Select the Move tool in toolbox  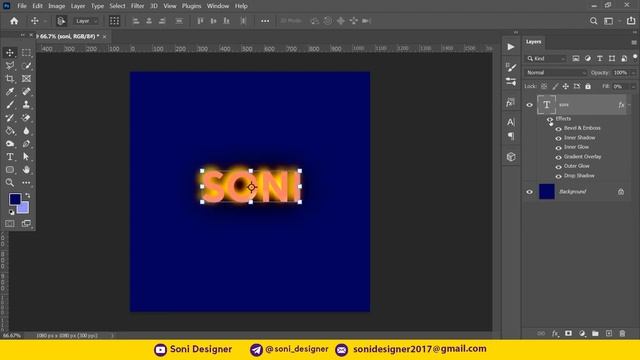(10, 53)
